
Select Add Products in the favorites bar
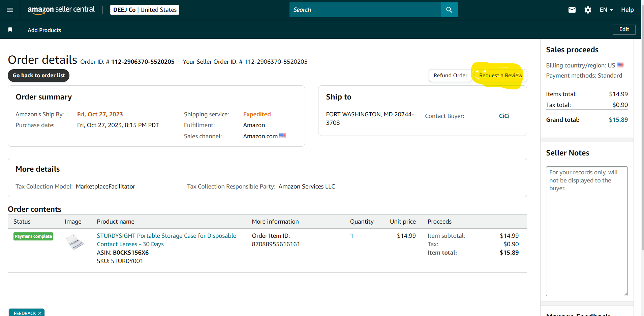[44, 30]
